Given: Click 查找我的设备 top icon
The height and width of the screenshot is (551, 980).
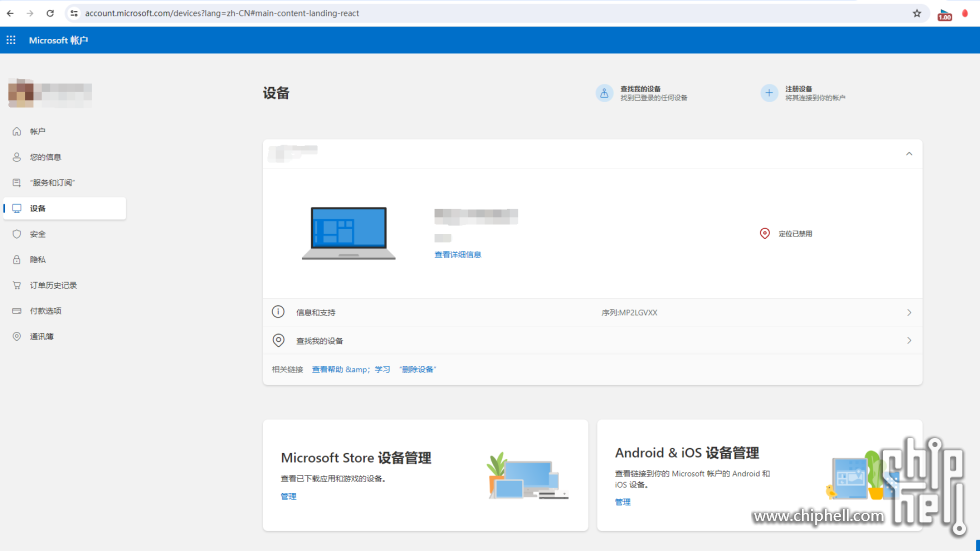Looking at the screenshot, I should (604, 93).
